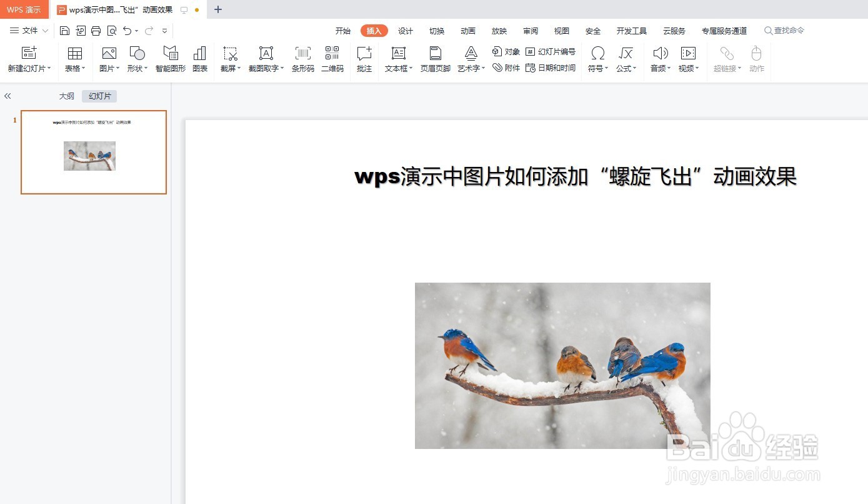Expand the 音频 dropdown arrow

pyautogui.click(x=669, y=69)
